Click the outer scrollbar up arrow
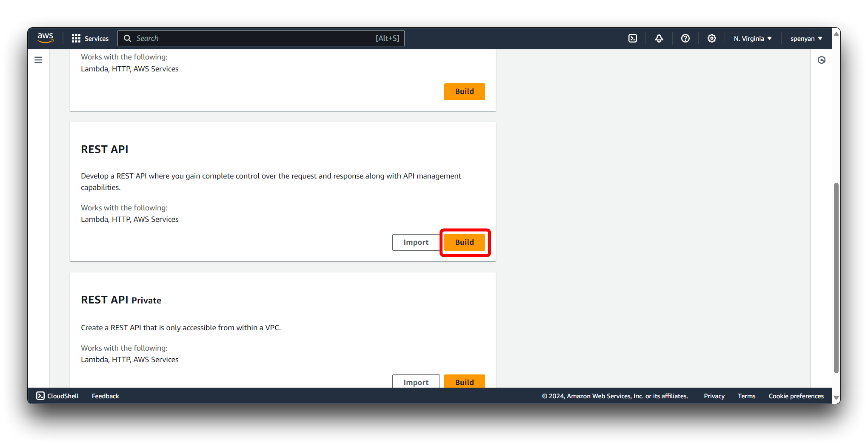 pos(836,34)
